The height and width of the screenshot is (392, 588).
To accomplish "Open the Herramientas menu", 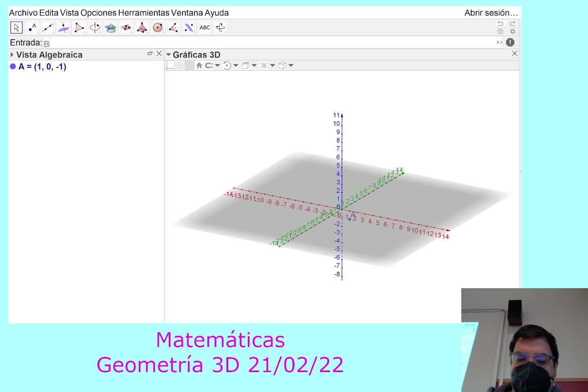I will (x=143, y=13).
